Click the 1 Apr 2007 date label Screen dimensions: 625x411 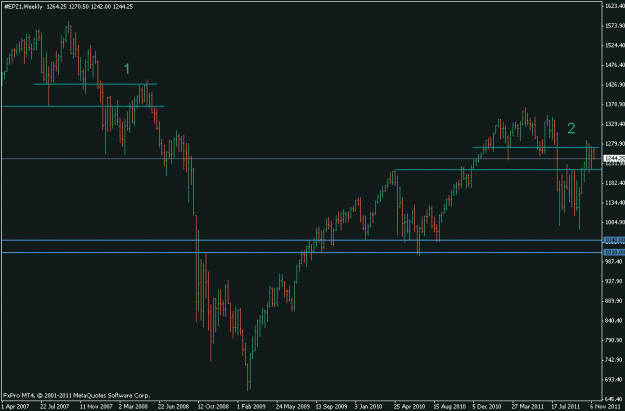pos(15,407)
